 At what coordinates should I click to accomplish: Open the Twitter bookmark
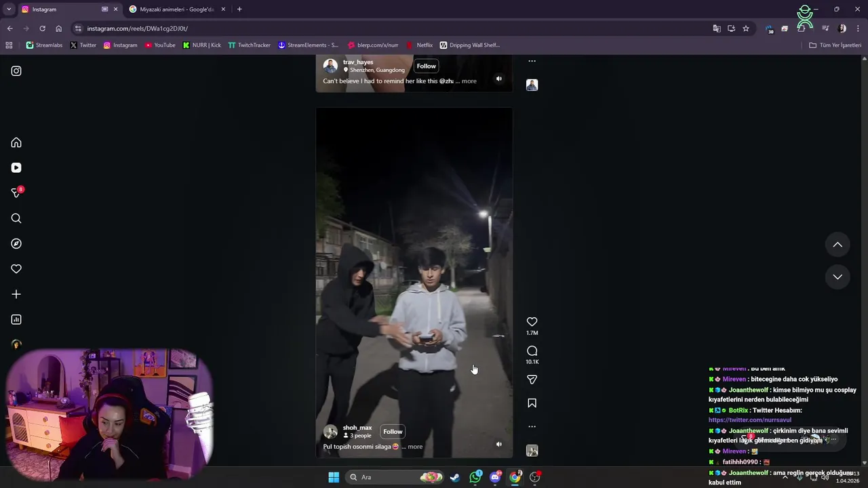pyautogui.click(x=83, y=45)
